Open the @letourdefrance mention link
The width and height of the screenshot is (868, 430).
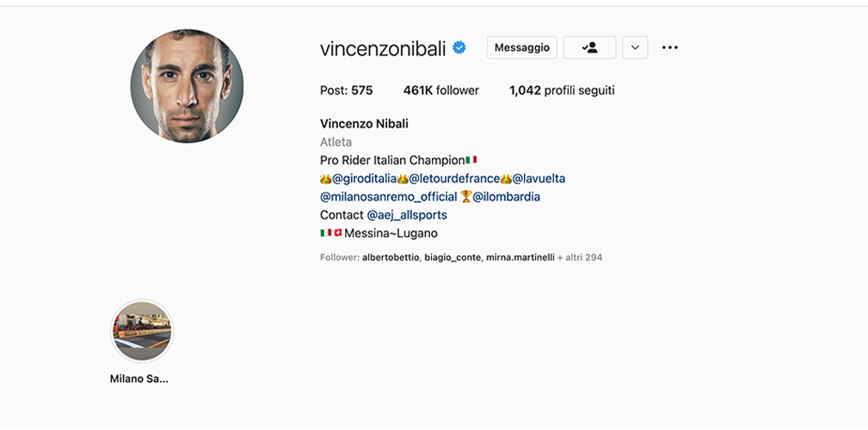click(454, 179)
